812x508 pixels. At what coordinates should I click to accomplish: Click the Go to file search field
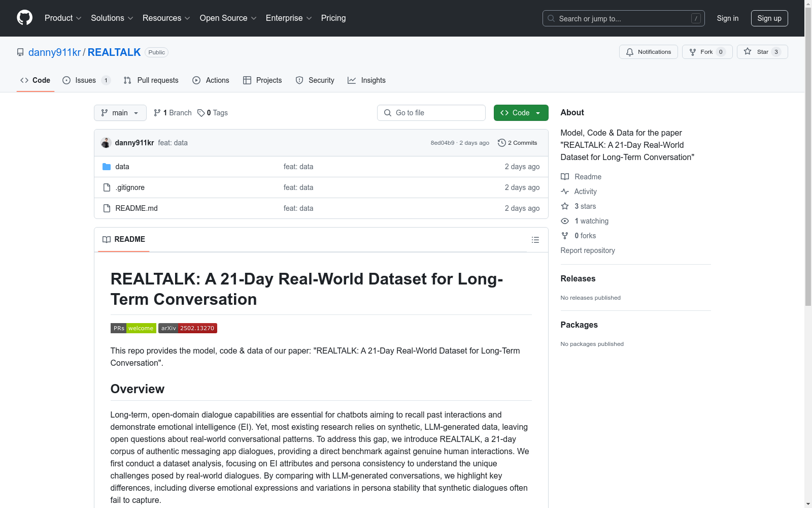[431, 113]
